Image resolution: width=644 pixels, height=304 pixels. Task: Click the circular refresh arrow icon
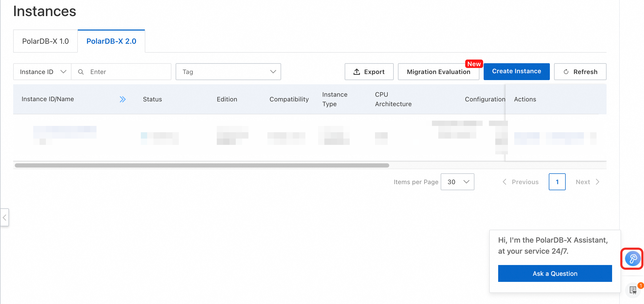(x=566, y=72)
